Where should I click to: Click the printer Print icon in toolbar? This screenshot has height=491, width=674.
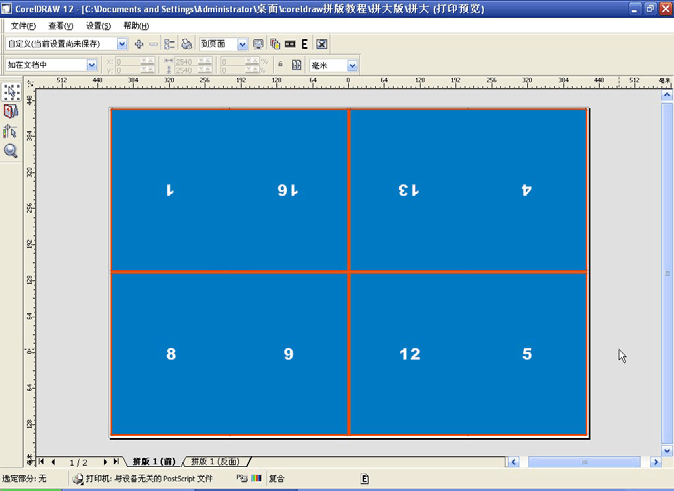coord(186,45)
